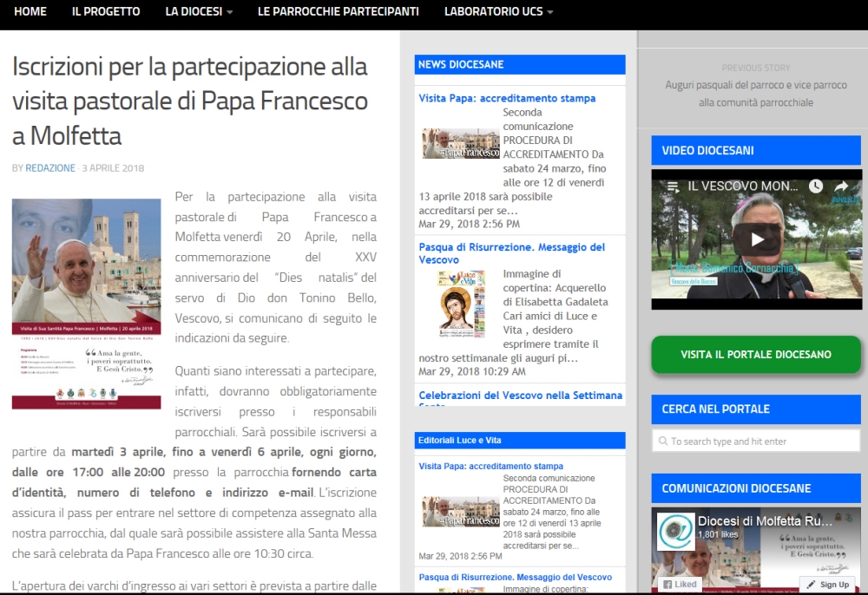
Task: Click the Diocesi Facebook page logo
Action: click(675, 531)
